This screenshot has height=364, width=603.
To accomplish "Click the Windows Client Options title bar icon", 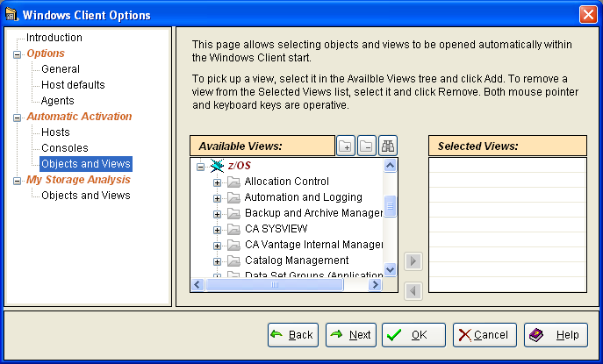I will pos(11,14).
